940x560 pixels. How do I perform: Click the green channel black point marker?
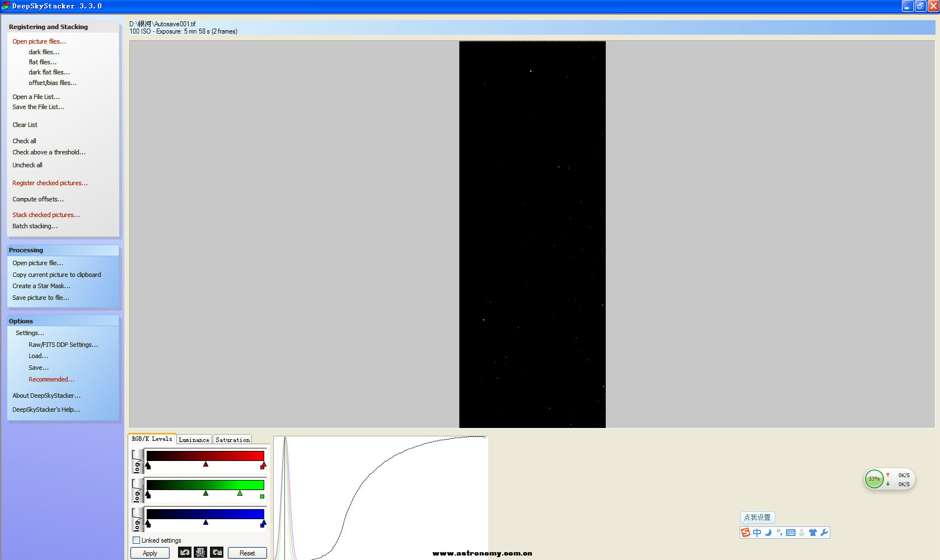click(148, 494)
